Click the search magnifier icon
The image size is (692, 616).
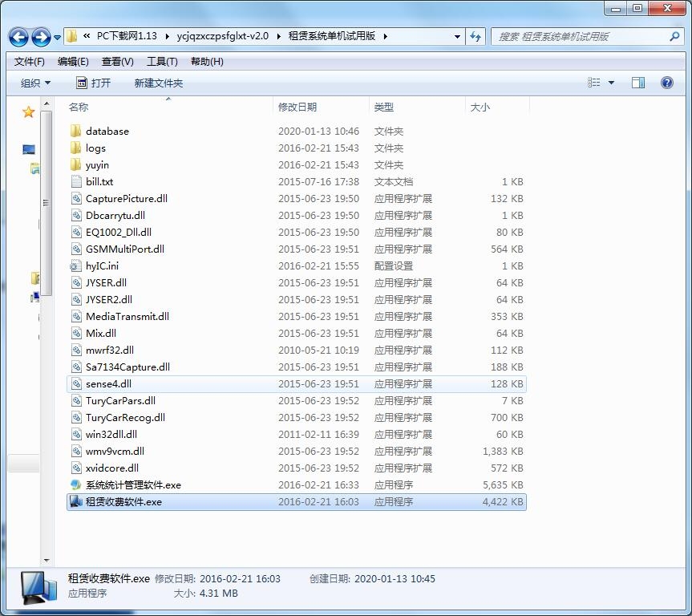point(674,37)
